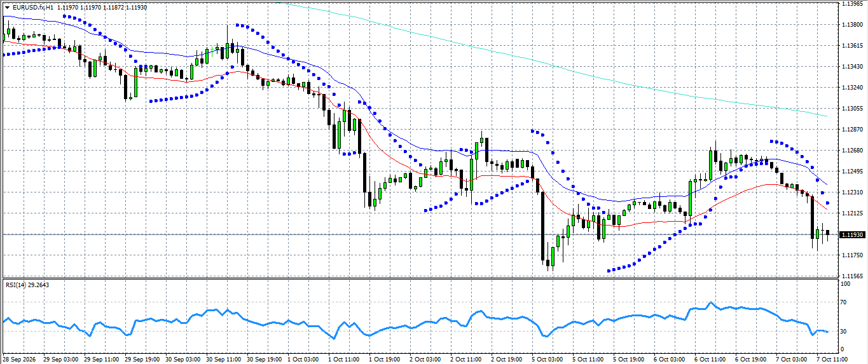
Task: Click the 30 Sep 19:00 time label
Action: (264, 359)
